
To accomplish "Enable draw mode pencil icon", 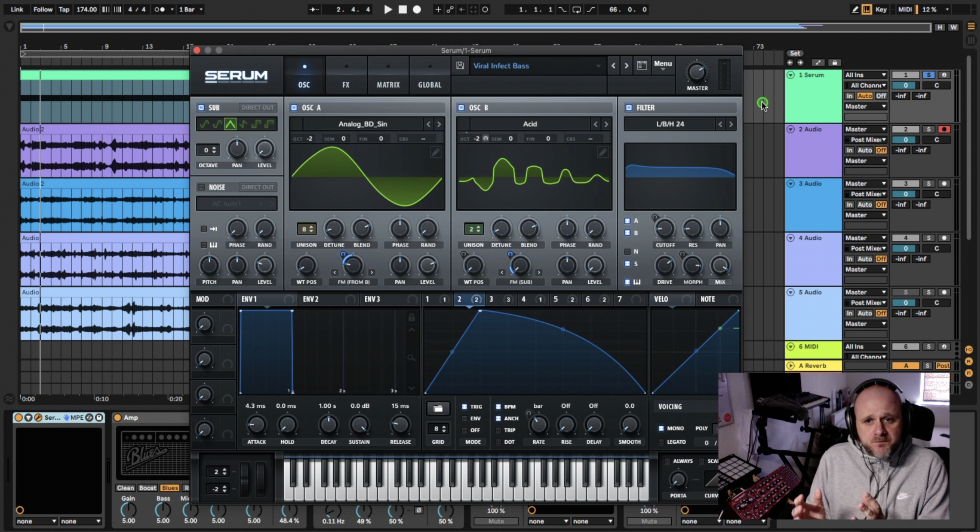I will (x=855, y=10).
